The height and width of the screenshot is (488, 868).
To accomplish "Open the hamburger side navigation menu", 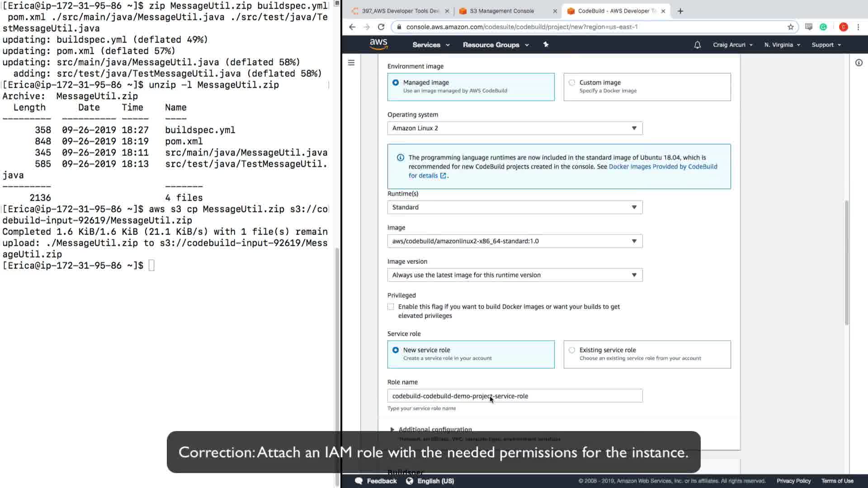I will click(351, 63).
